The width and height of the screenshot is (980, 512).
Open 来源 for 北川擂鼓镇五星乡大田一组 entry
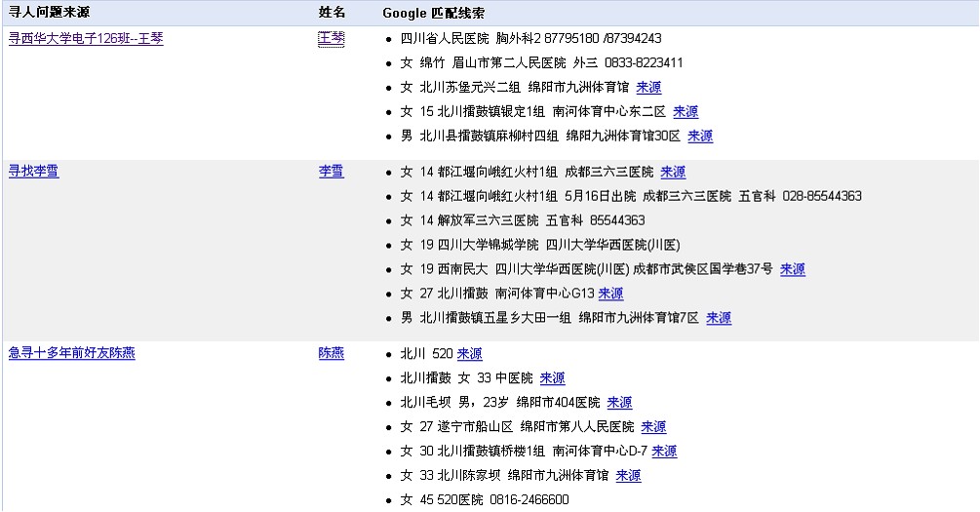point(719,318)
